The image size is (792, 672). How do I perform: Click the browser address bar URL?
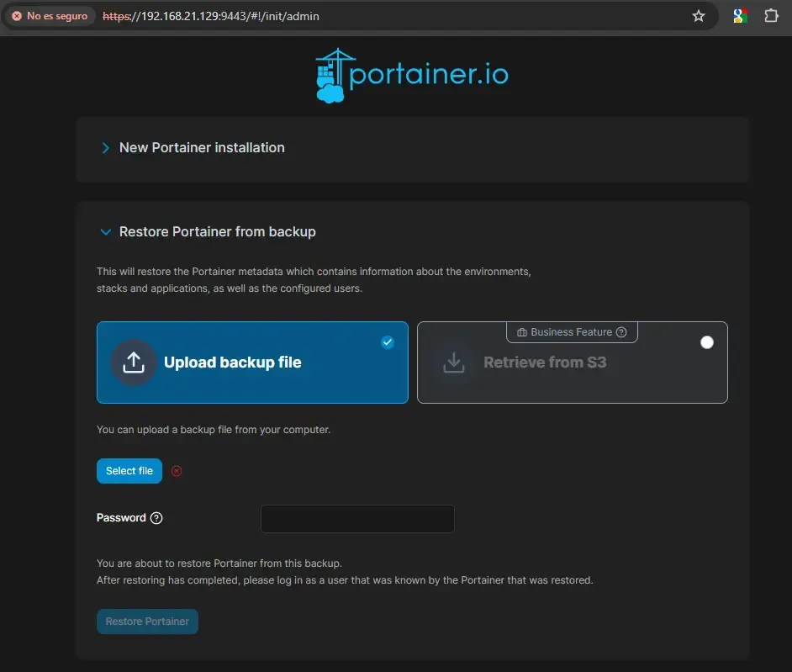tap(211, 16)
